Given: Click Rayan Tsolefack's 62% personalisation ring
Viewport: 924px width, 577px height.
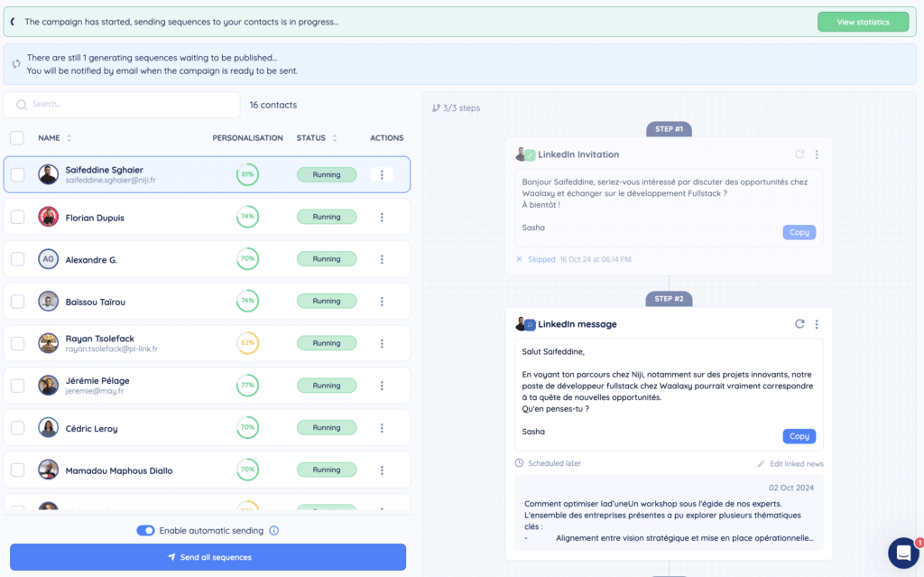Looking at the screenshot, I should pyautogui.click(x=247, y=343).
